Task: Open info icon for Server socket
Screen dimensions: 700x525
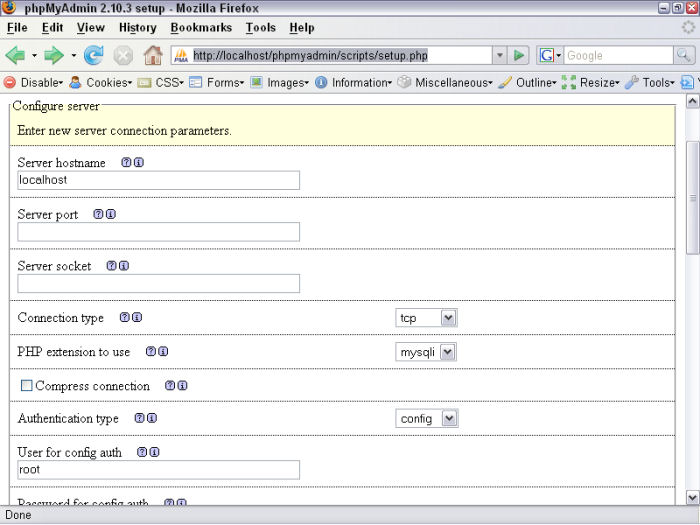Action: tap(124, 266)
